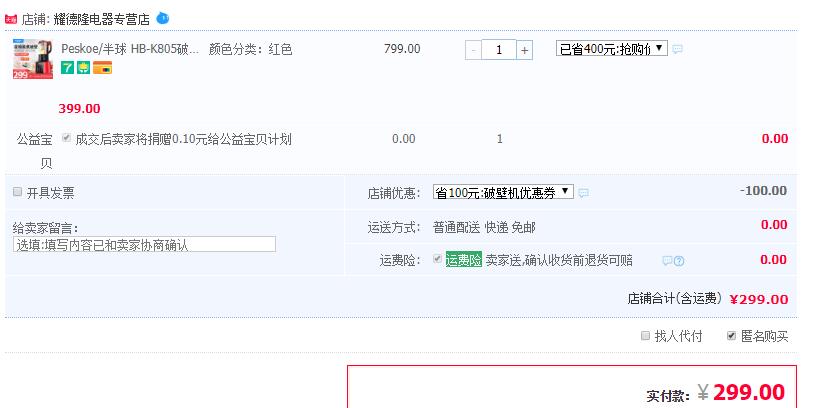Click the question mark help icon for 运费险
The image size is (816, 408).
click(x=679, y=261)
